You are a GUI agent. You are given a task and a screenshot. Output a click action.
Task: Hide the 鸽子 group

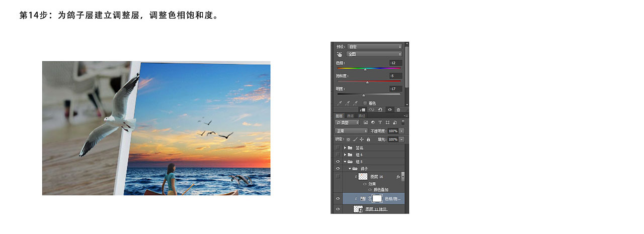[338, 169]
